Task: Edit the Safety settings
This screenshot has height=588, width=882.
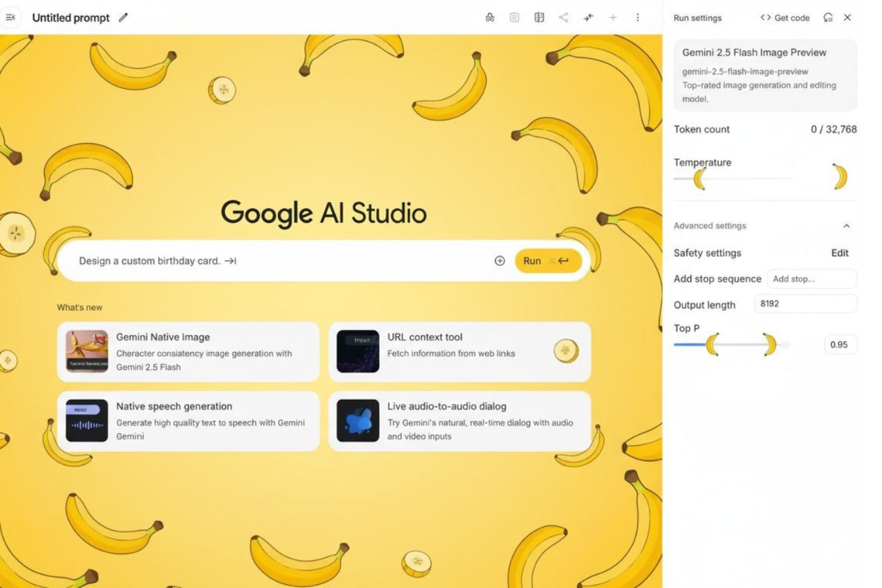Action: pyautogui.click(x=840, y=253)
